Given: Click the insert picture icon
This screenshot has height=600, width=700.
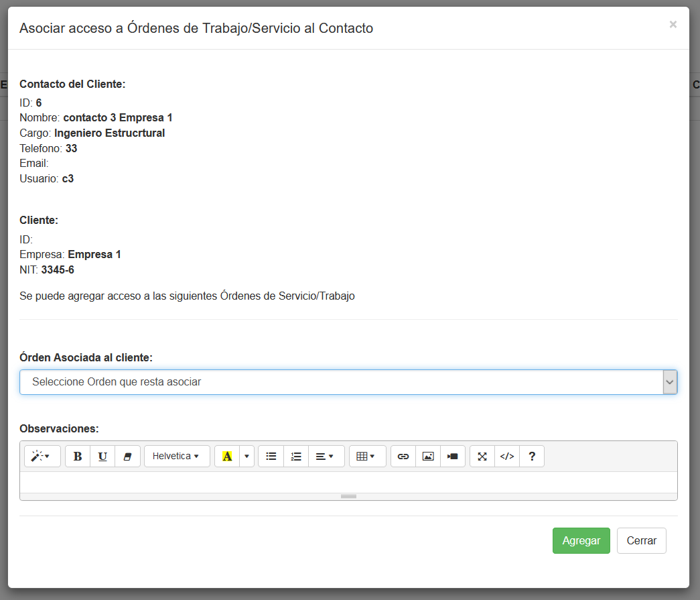Looking at the screenshot, I should [x=428, y=457].
